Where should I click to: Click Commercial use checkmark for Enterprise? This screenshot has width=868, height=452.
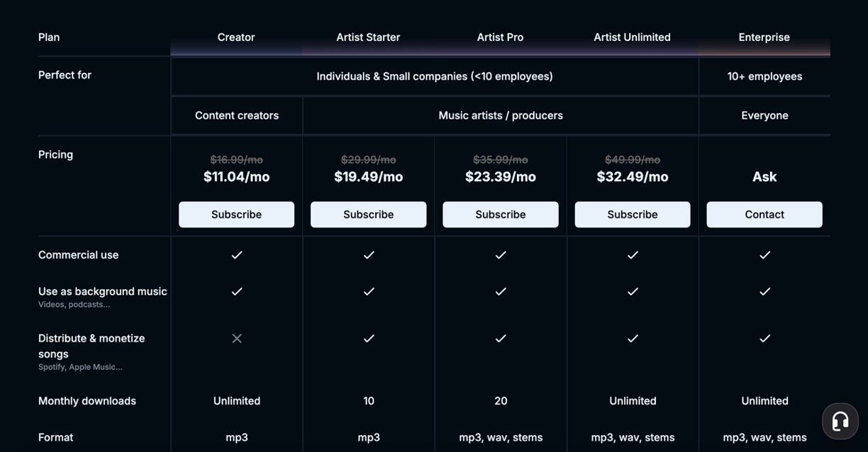pyautogui.click(x=764, y=255)
